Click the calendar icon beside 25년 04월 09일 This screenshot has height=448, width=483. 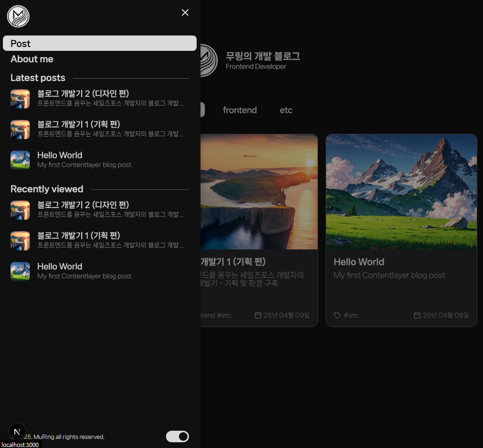point(258,315)
